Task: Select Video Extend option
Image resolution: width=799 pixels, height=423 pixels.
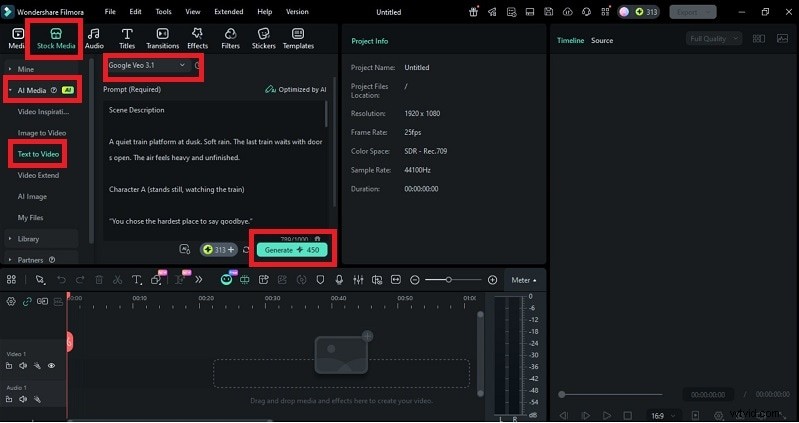Action: tap(38, 175)
